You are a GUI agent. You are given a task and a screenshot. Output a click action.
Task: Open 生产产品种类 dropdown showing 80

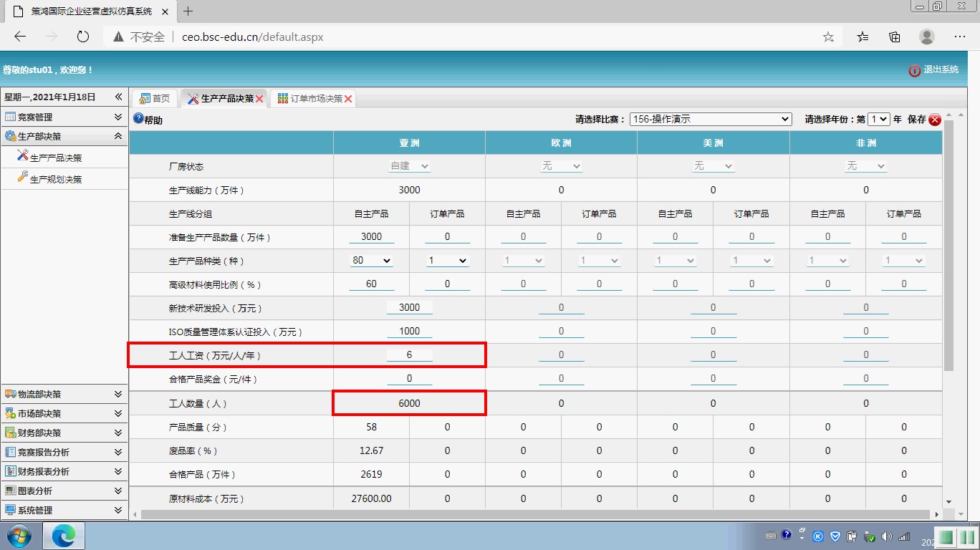click(371, 261)
